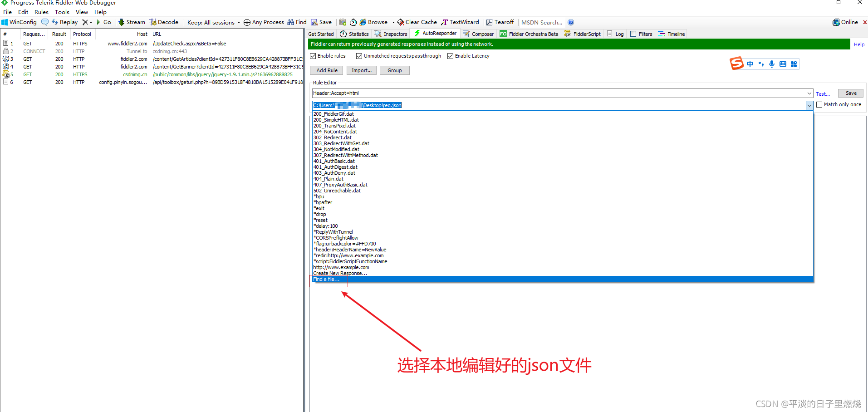The image size is (868, 412).
Task: Click the Group button
Action: coord(395,70)
